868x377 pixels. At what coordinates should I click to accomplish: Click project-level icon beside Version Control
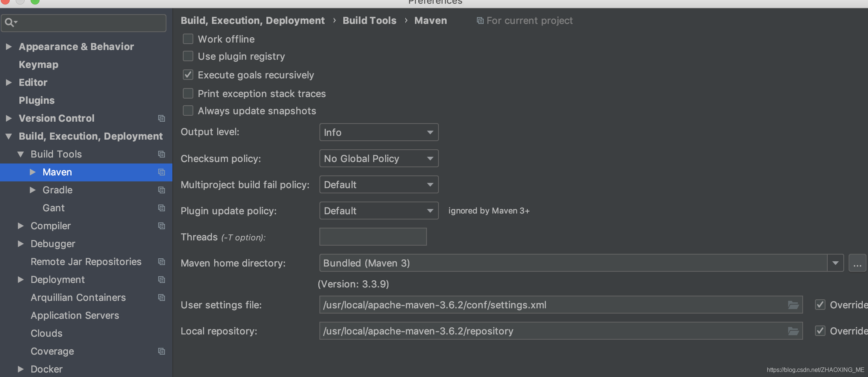coord(162,118)
